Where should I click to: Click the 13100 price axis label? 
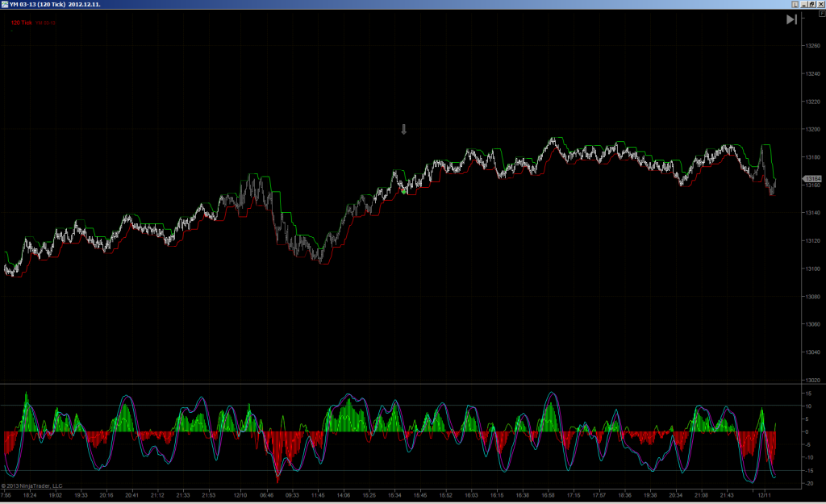click(x=812, y=269)
